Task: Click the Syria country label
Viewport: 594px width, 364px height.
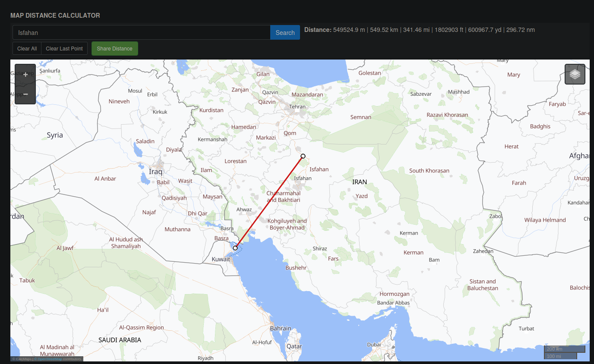Action: tap(55, 135)
